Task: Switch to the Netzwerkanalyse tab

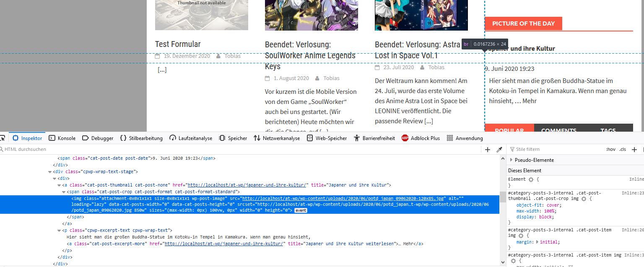Action: pos(277,138)
